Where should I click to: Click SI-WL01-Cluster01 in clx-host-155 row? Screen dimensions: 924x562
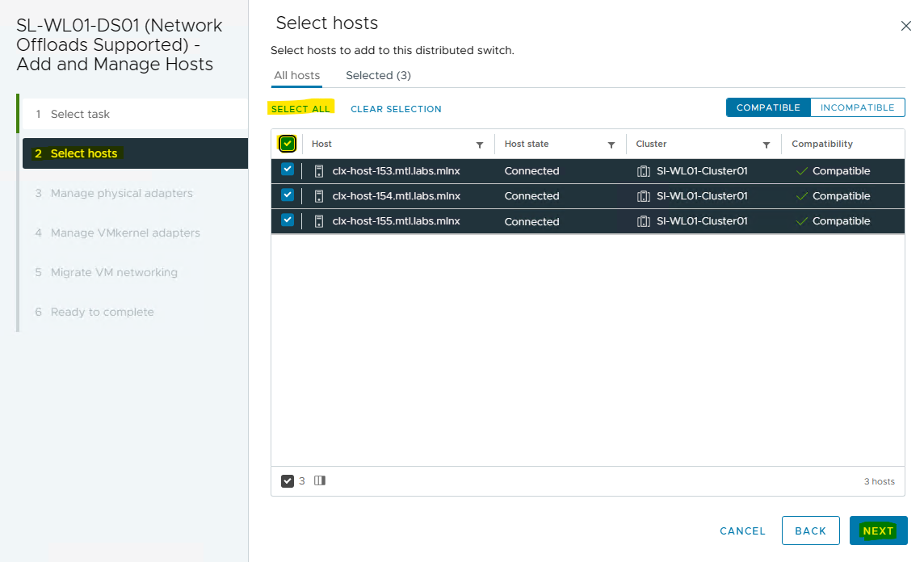coord(702,221)
